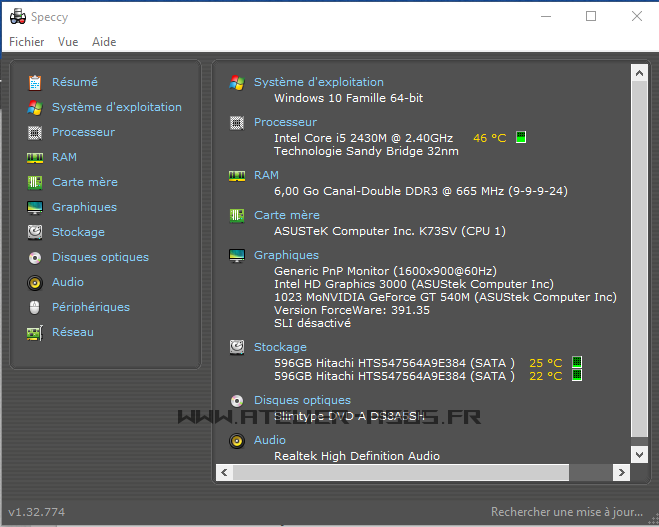This screenshot has width=659, height=527.
Task: Select the Stockage hard drive icon in sidebar
Action: tap(35, 232)
